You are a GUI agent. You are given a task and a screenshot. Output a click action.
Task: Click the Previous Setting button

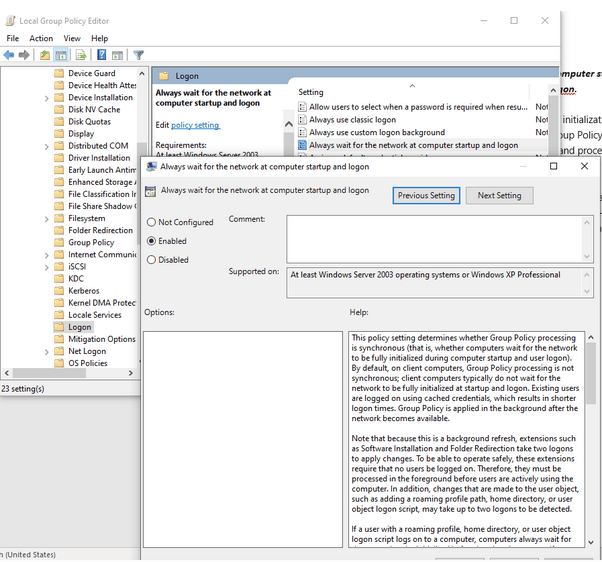click(426, 195)
